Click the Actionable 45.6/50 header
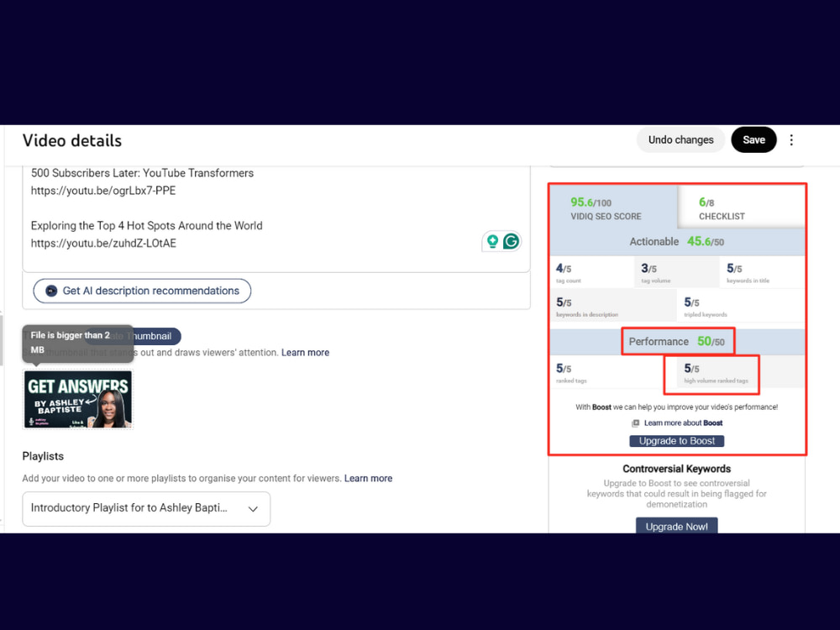 677,242
